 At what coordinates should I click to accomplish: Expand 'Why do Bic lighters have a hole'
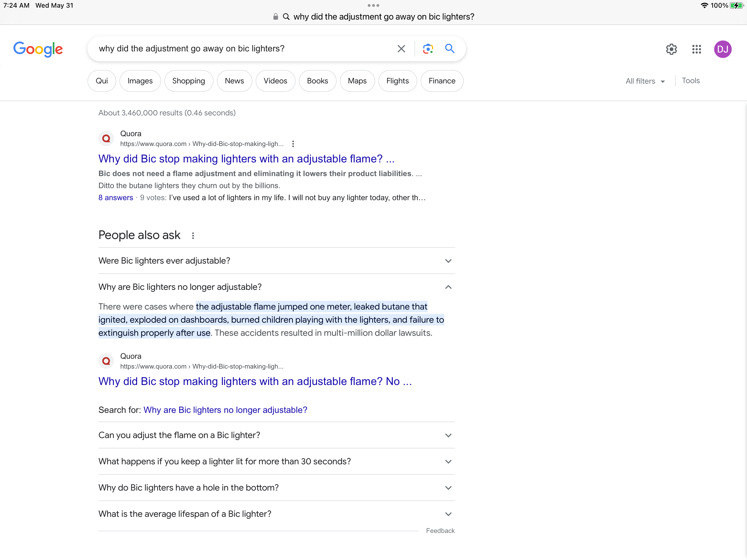[x=277, y=488]
